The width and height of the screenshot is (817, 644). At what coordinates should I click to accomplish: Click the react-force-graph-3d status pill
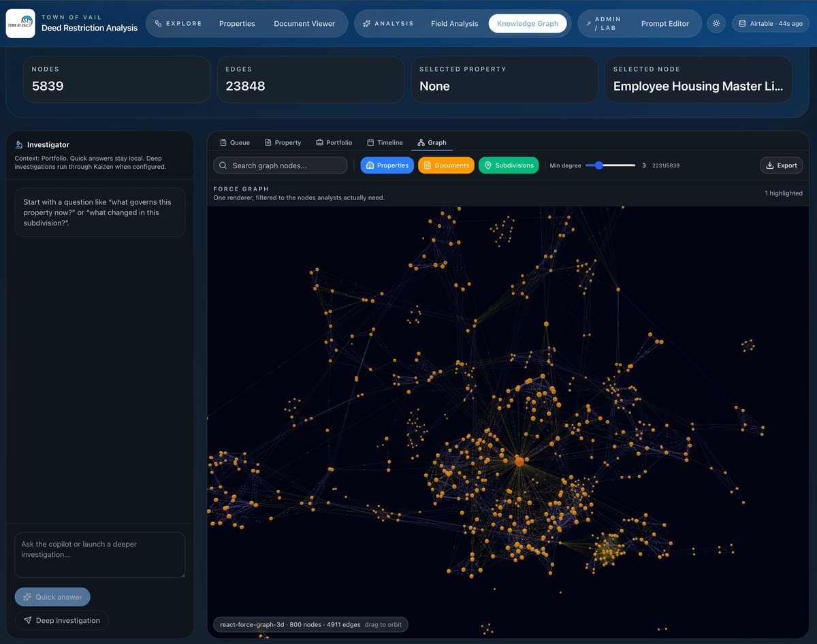(x=310, y=624)
